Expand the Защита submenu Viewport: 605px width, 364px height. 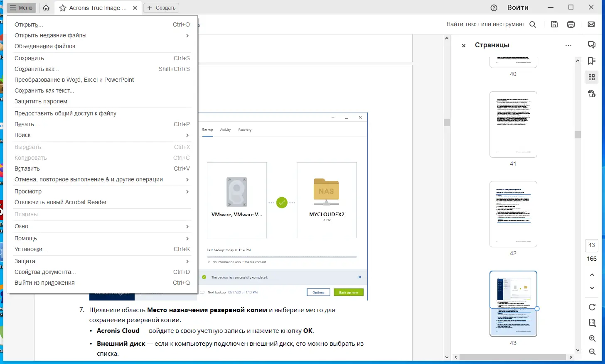point(102,261)
